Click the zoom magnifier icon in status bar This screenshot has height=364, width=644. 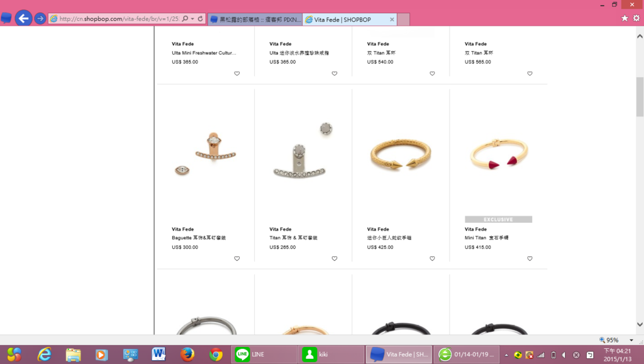click(x=602, y=339)
